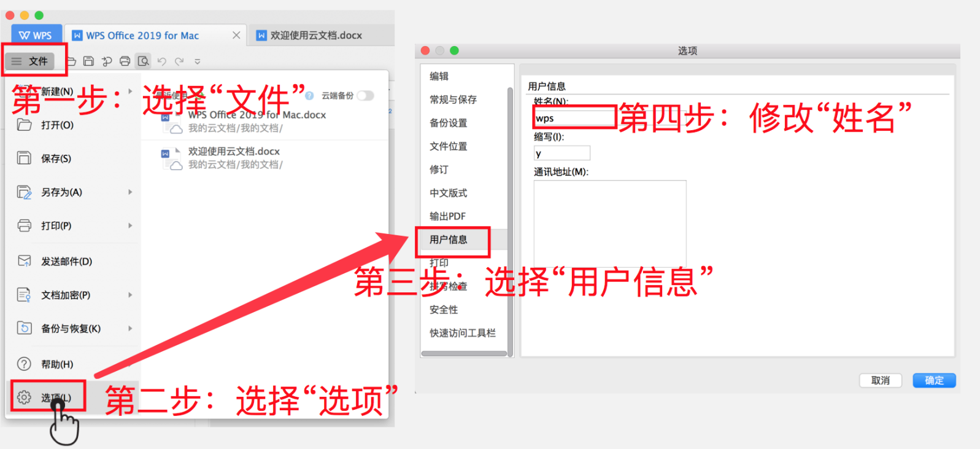The height and width of the screenshot is (449, 980).
Task: Click the 缩写(I) input field
Action: point(561,154)
